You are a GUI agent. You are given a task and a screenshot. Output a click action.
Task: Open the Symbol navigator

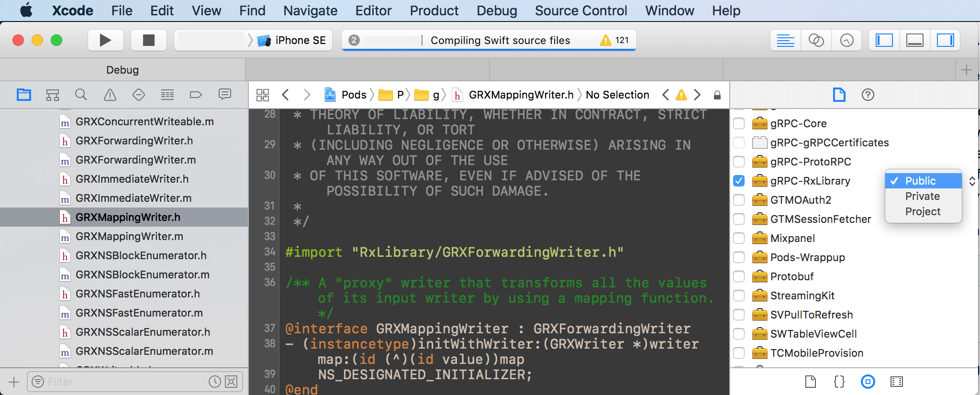(x=53, y=95)
